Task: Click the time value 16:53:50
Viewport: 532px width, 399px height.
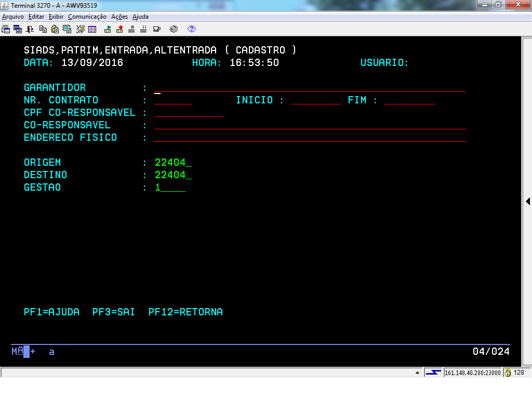Action: click(255, 63)
